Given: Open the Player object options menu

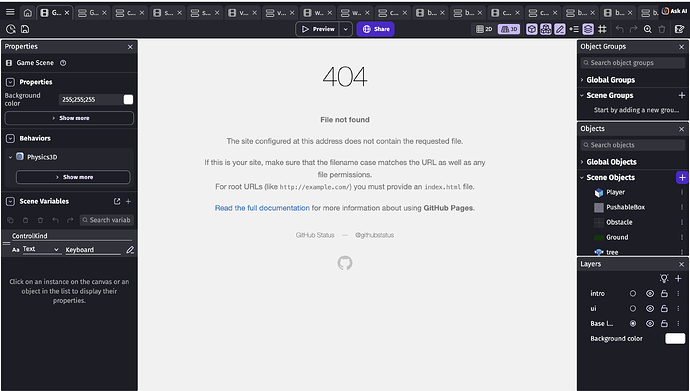Looking at the screenshot, I should click(x=682, y=192).
